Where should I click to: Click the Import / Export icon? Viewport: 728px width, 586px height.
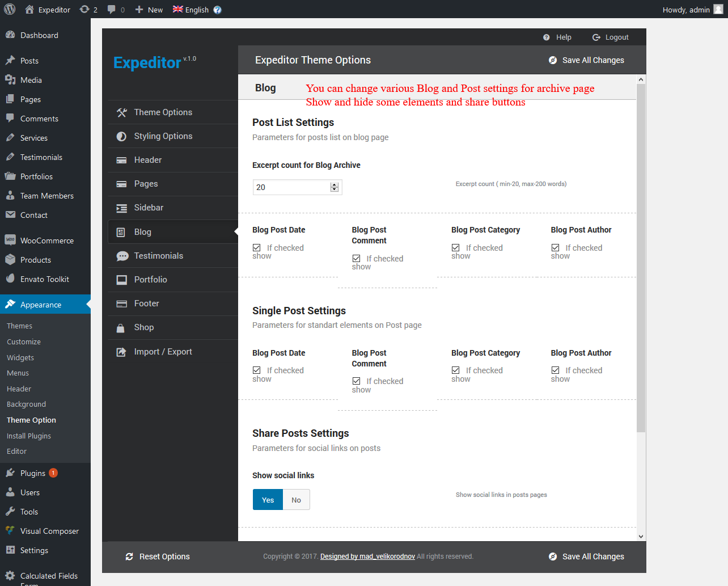pyautogui.click(x=121, y=352)
